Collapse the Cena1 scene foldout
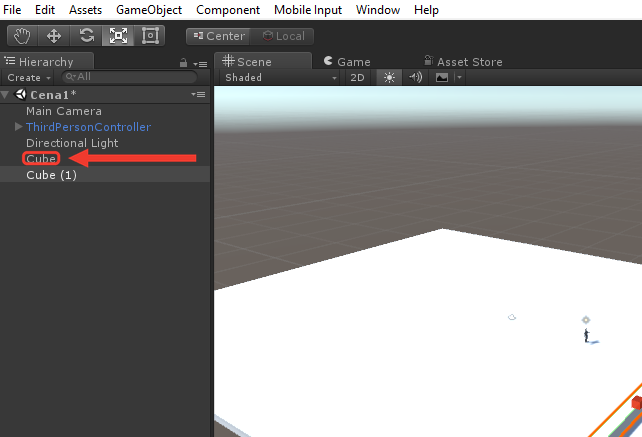Viewport: 642px width, 437px height. point(5,95)
